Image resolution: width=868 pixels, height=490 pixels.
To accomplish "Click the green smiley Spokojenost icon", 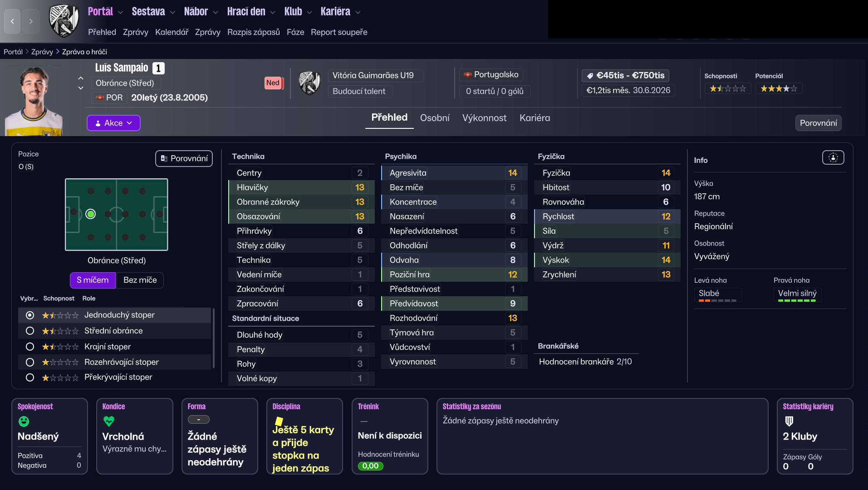I will click(x=24, y=421).
